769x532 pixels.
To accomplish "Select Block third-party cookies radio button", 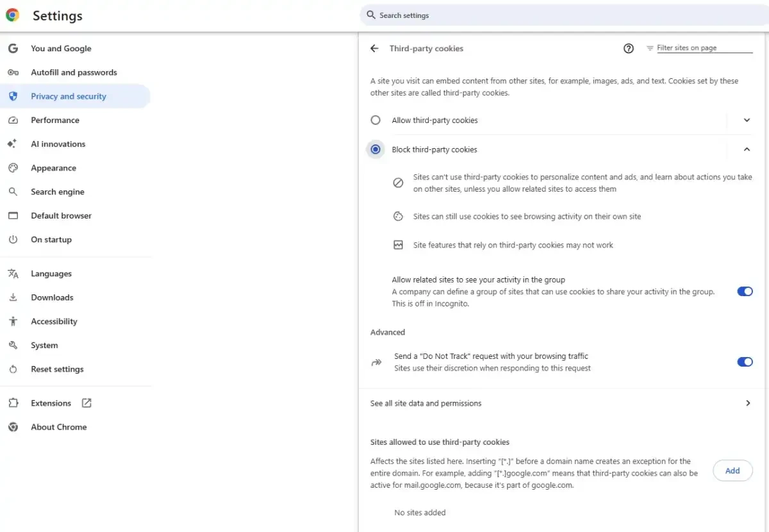I will click(376, 149).
